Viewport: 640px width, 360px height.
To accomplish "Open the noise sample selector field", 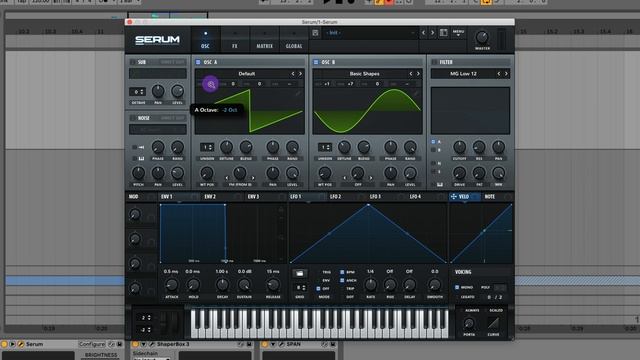I will pyautogui.click(x=158, y=129).
